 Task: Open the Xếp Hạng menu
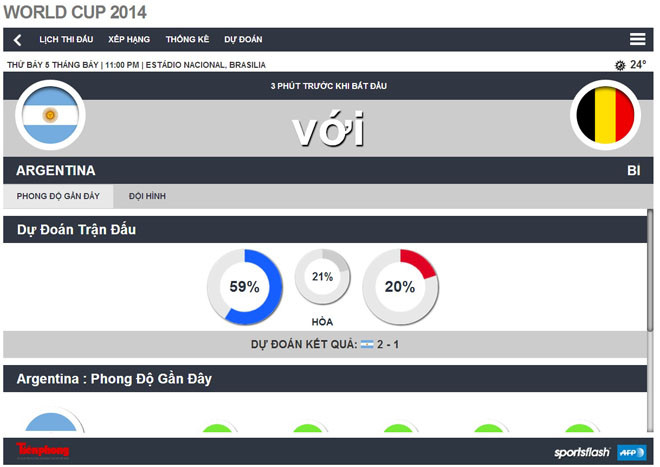[x=129, y=40]
